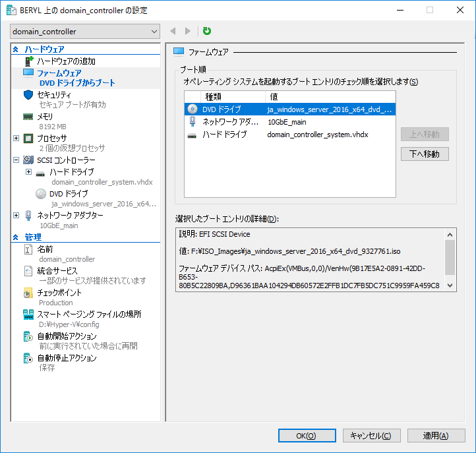Click the details box scroll down arrow
Image resolution: width=476 pixels, height=453 pixels.
(x=450, y=286)
